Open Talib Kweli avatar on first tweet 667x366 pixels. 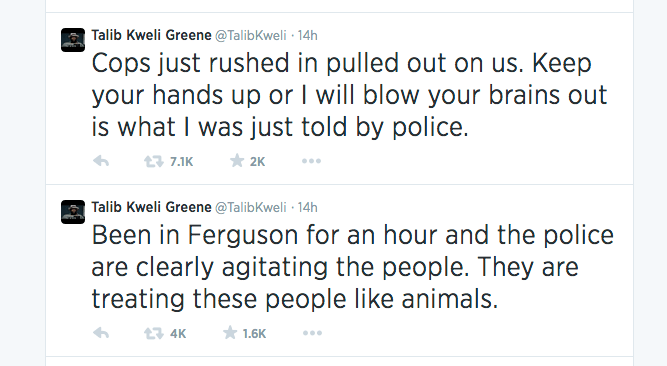click(73, 40)
